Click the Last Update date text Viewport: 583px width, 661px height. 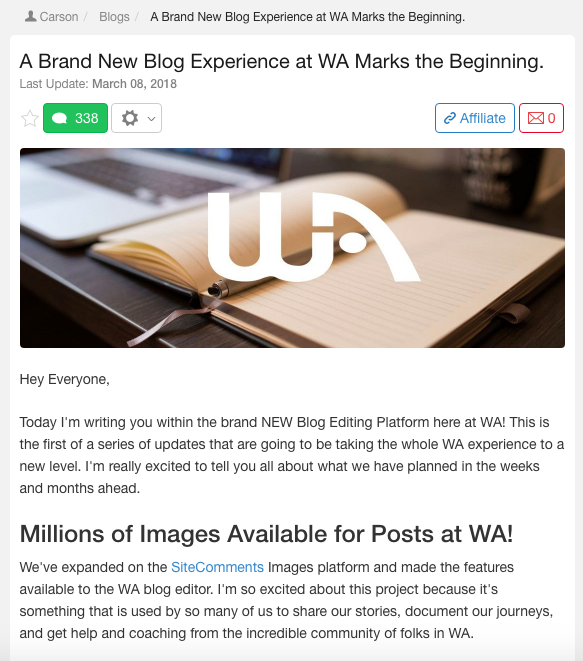pos(98,84)
